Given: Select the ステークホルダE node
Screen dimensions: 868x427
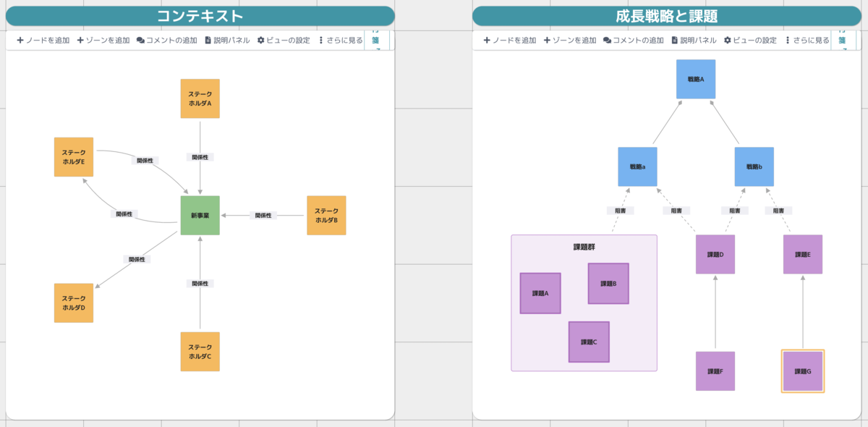Looking at the screenshot, I should pyautogui.click(x=74, y=157).
